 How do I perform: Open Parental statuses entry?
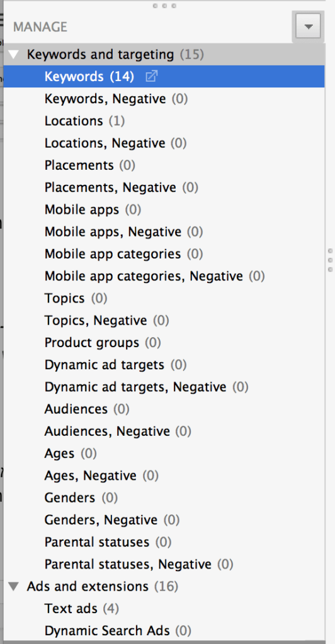coord(164,543)
